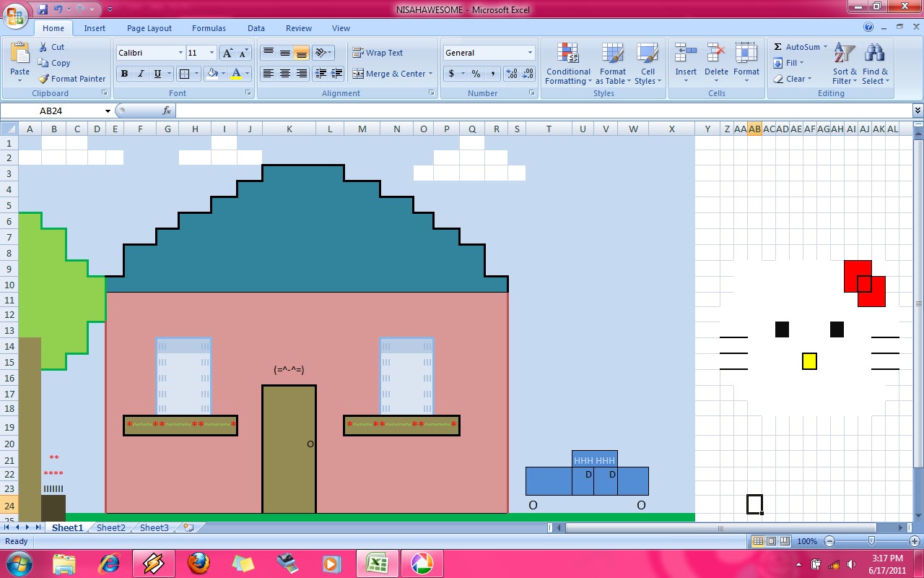Viewport: 924px width, 578px height.
Task: Switch to the Formulas ribbon tab
Action: coord(209,28)
